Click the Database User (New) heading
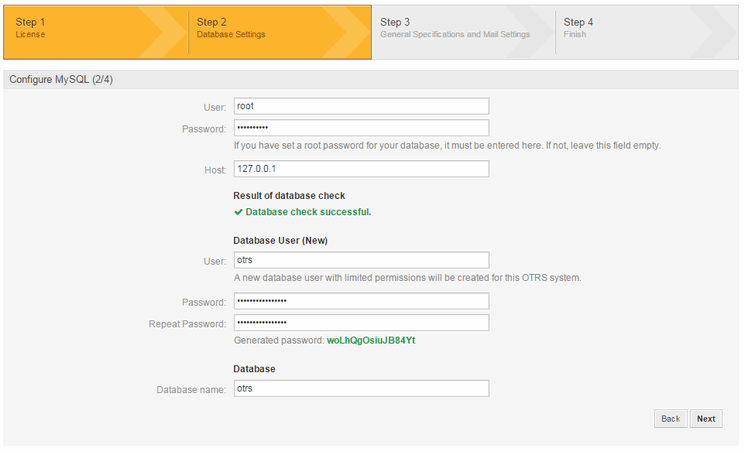This screenshot has width=745, height=452. coord(280,240)
